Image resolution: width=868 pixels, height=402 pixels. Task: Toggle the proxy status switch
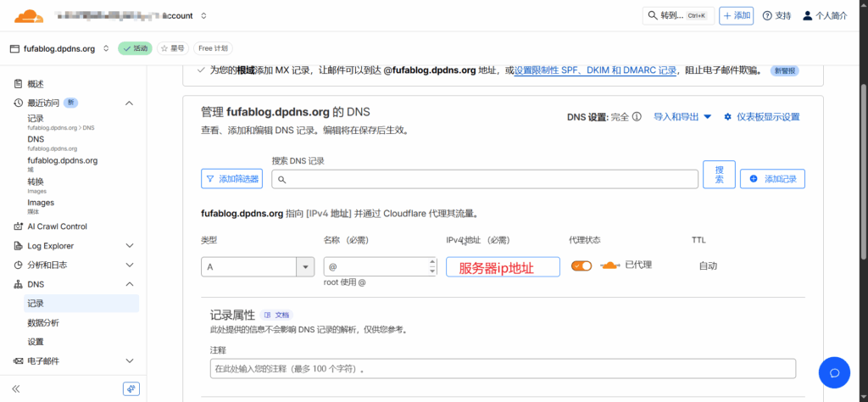(581, 265)
